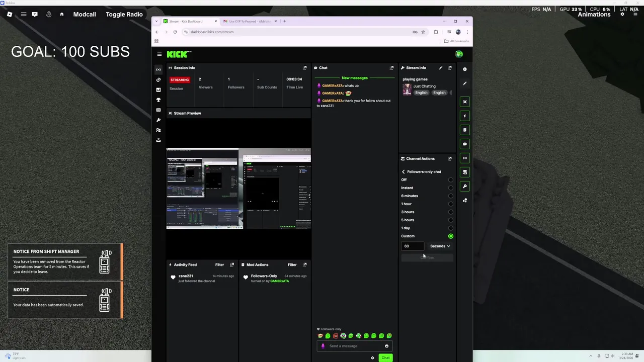Click the Followers-Only mod action entry

tap(275, 278)
